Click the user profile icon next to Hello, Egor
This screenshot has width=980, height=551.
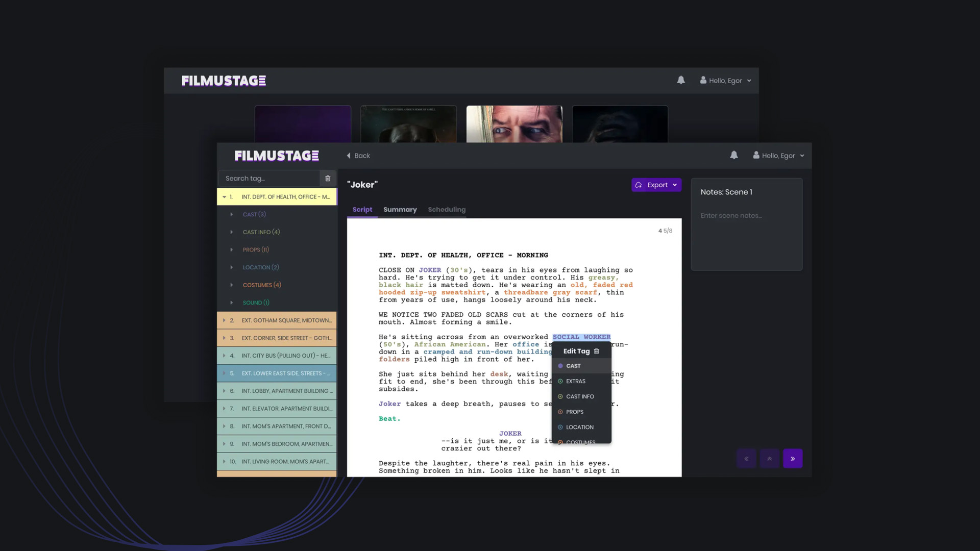pos(755,155)
